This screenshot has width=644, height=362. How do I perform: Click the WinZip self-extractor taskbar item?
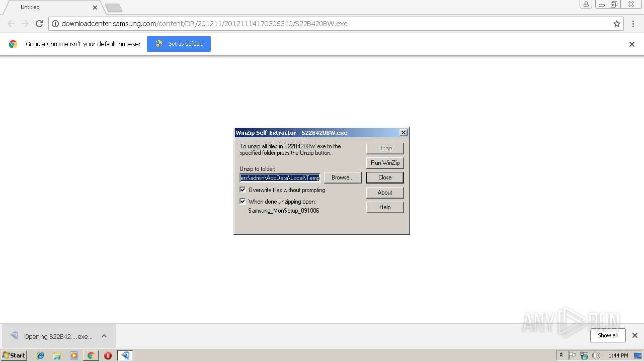(x=125, y=355)
